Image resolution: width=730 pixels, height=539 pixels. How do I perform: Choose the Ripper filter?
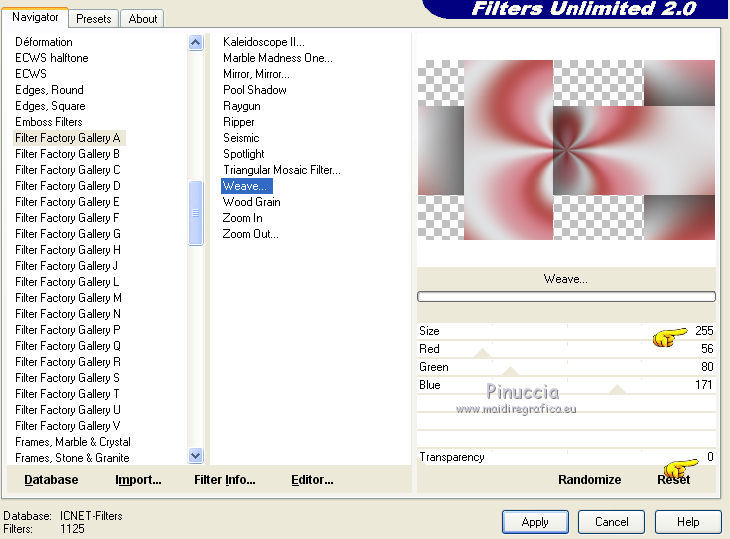click(x=238, y=121)
